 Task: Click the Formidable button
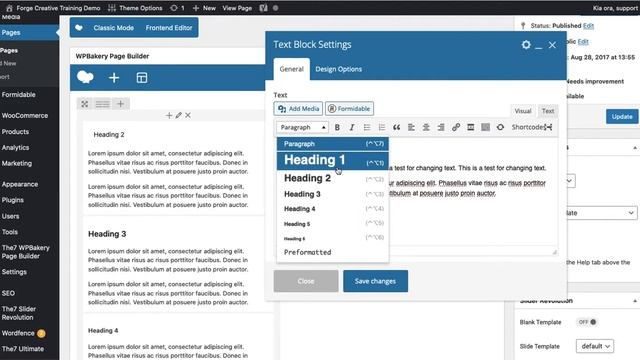point(349,109)
